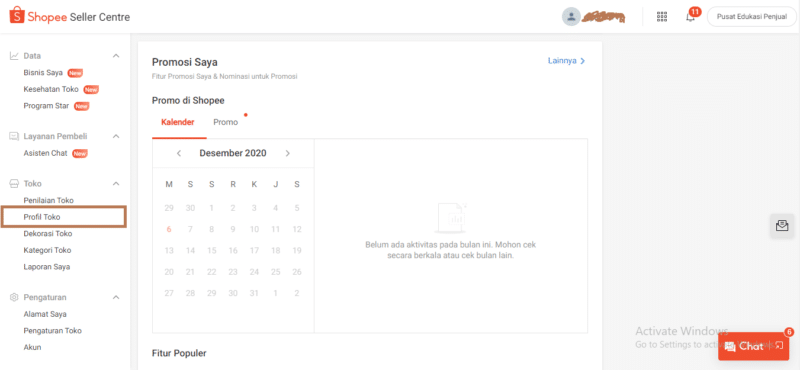Click the Fitur Populer heading

pyautogui.click(x=179, y=353)
